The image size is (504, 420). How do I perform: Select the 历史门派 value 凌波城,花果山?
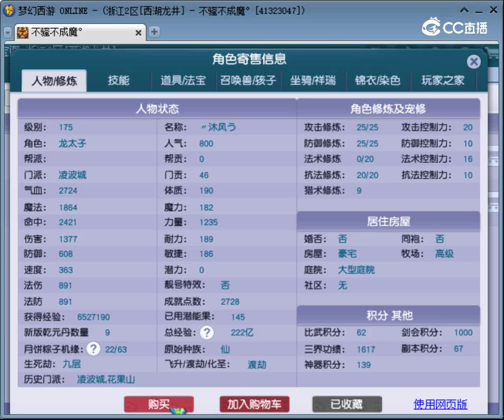tap(106, 379)
